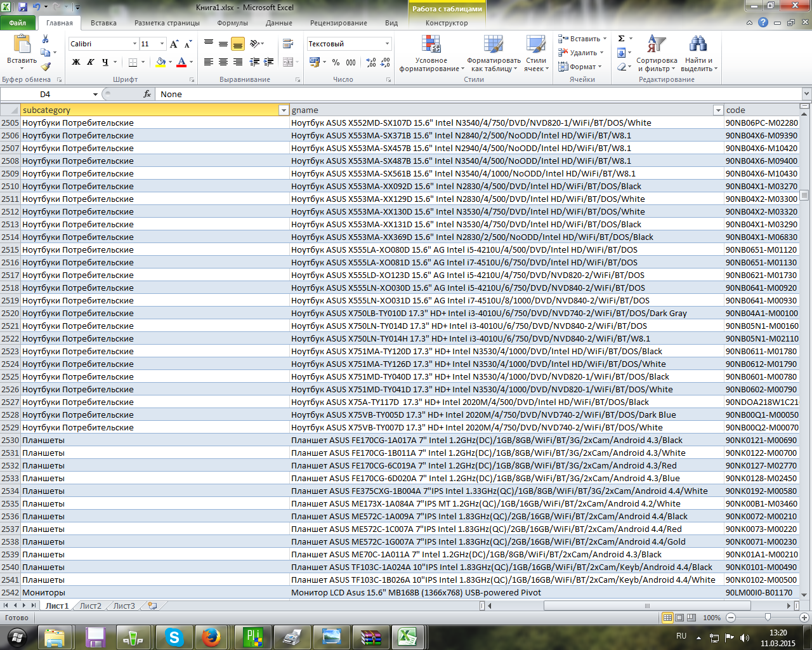Toggle wrap text

tap(287, 44)
